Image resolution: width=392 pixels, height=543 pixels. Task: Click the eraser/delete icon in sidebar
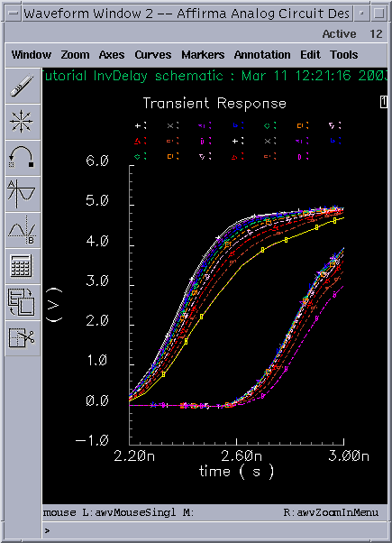coord(23,87)
